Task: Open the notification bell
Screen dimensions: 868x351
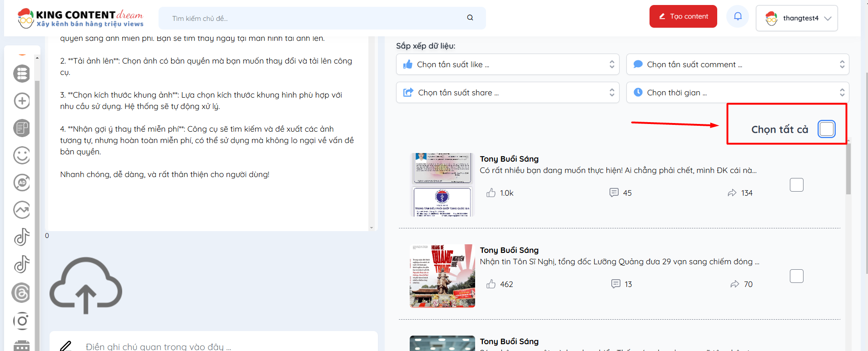Action: pyautogui.click(x=738, y=17)
